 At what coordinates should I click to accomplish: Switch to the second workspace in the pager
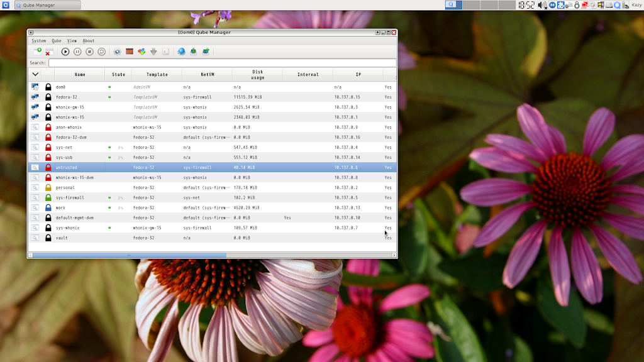[472, 5]
